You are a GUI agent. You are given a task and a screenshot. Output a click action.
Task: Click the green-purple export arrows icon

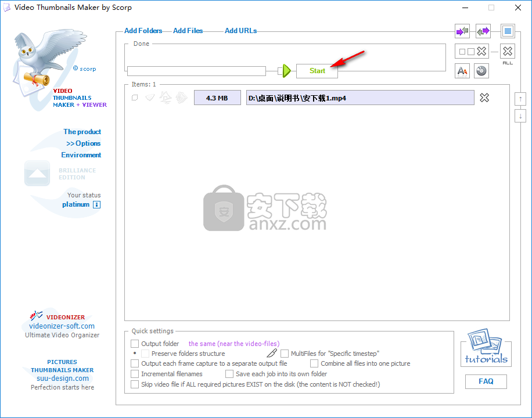[x=483, y=31]
